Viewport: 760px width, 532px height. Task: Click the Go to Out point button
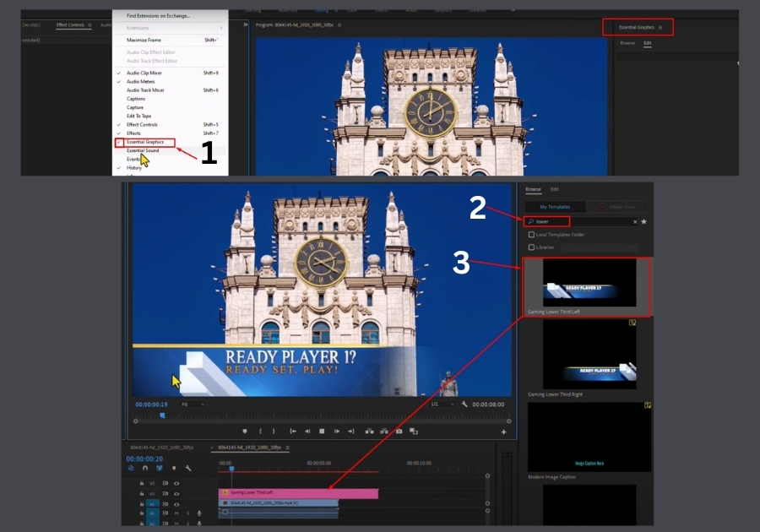click(351, 432)
